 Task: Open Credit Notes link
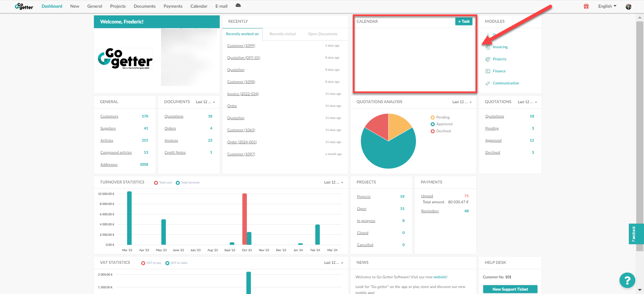[x=175, y=153]
